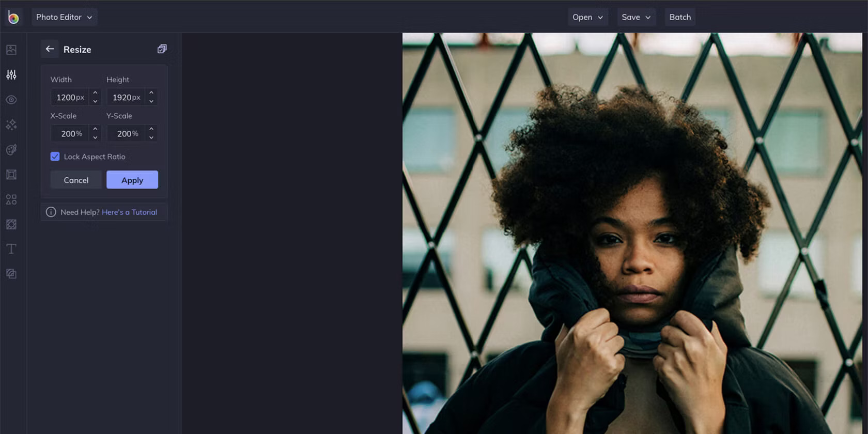Expand the Save dropdown menu

(636, 17)
